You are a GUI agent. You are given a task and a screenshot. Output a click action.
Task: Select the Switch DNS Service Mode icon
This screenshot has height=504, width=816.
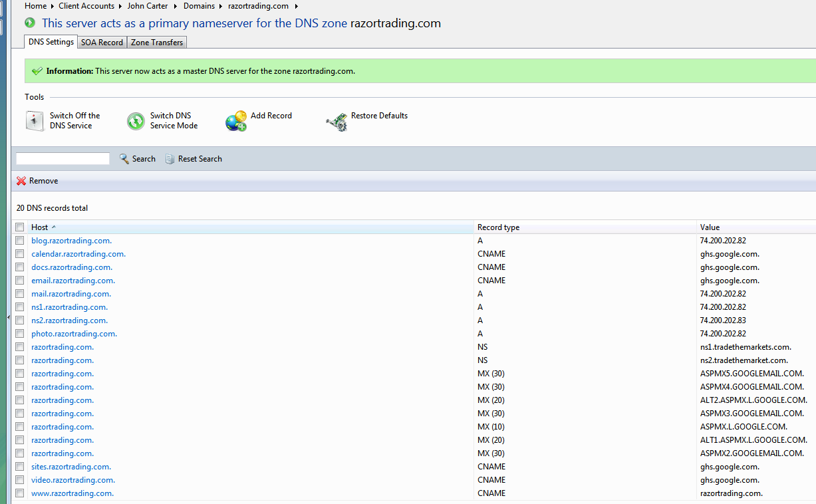click(135, 121)
